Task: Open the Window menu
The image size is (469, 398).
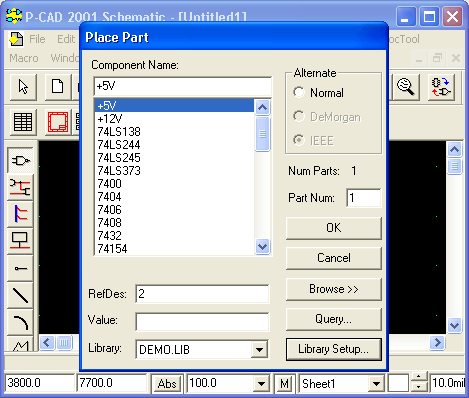Action: (x=65, y=58)
